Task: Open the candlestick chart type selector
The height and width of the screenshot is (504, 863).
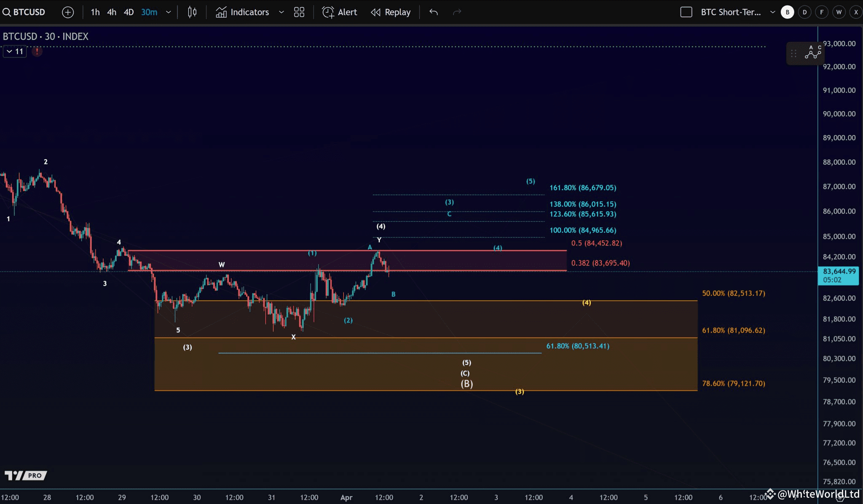Action: pyautogui.click(x=192, y=12)
